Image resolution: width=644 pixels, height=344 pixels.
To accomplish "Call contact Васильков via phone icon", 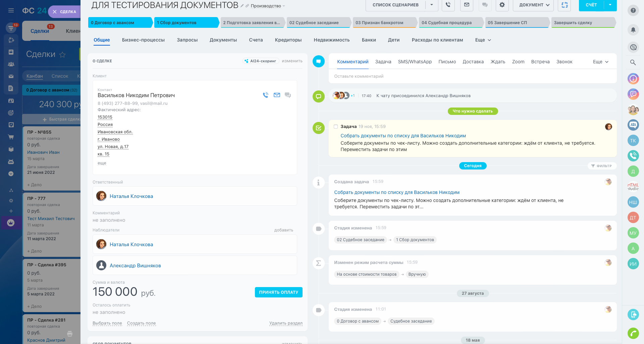I will (266, 95).
